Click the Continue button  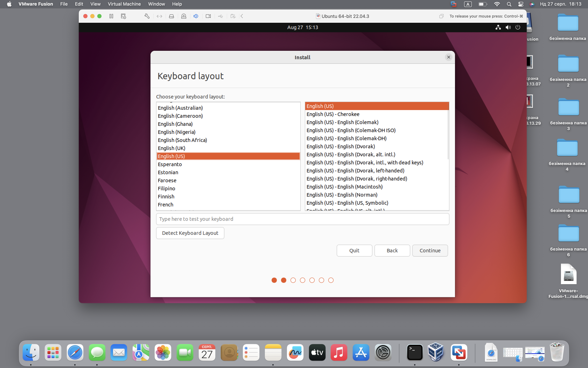pyautogui.click(x=430, y=250)
